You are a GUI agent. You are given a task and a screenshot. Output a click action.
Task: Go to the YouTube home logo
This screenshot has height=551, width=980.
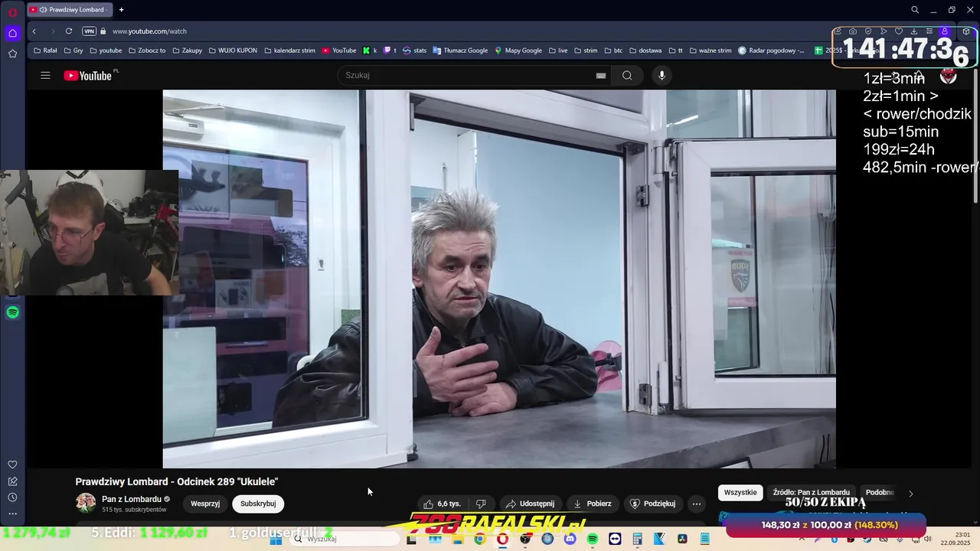point(89,75)
